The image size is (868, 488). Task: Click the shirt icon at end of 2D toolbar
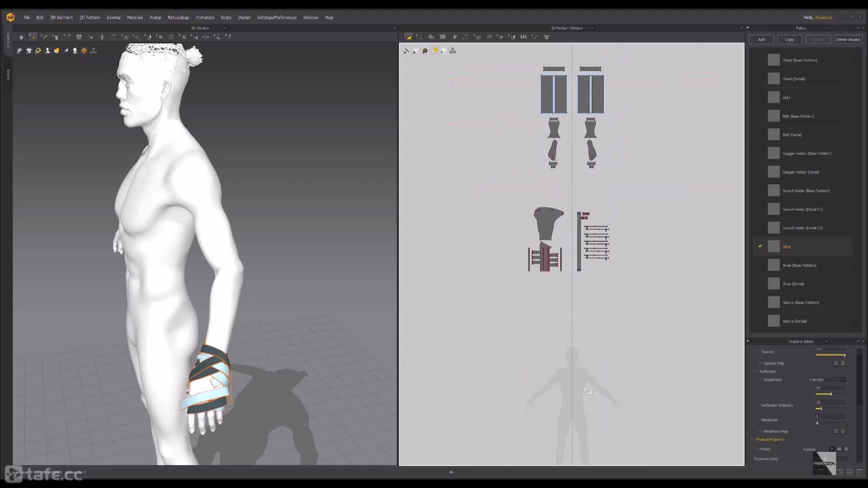pyautogui.click(x=547, y=37)
